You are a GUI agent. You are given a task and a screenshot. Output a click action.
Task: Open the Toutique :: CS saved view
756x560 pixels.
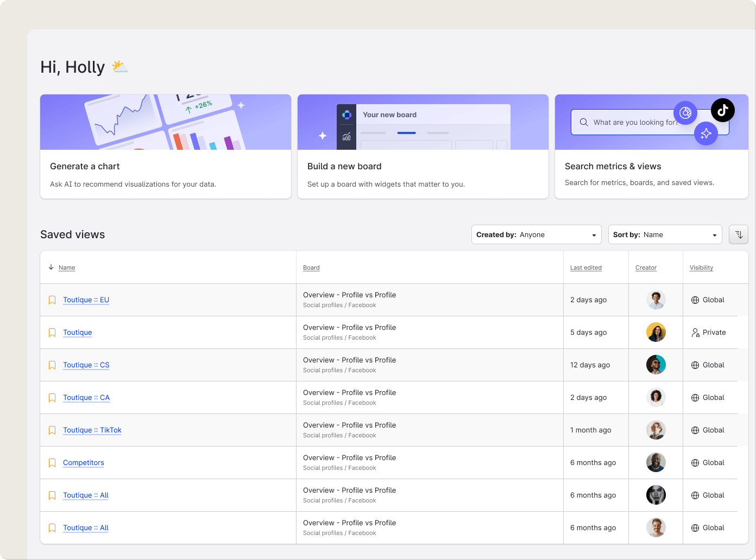pos(86,365)
